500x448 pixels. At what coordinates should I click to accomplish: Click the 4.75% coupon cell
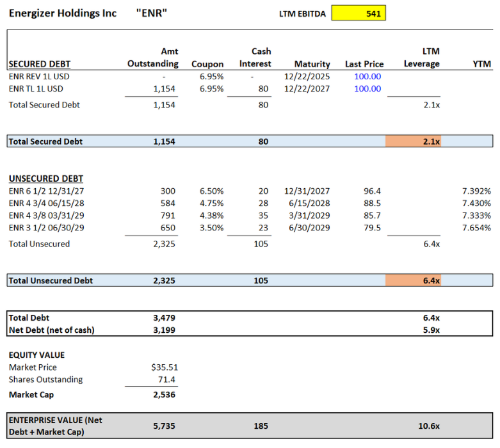(211, 203)
